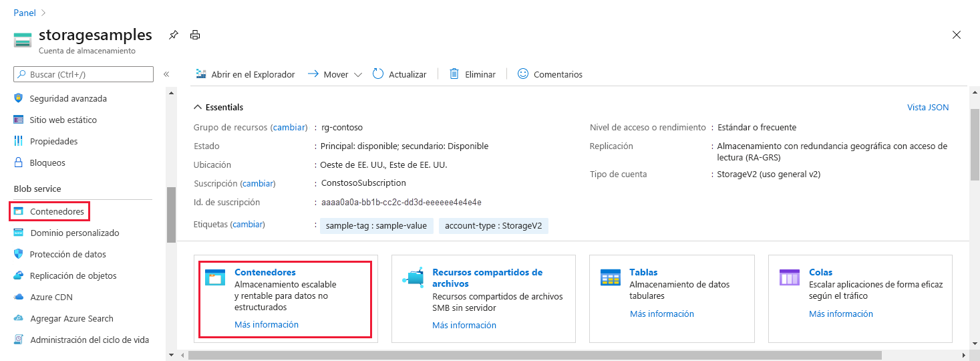Click Más información under Recursos compartidos
The height and width of the screenshot is (361, 980).
[x=464, y=325]
